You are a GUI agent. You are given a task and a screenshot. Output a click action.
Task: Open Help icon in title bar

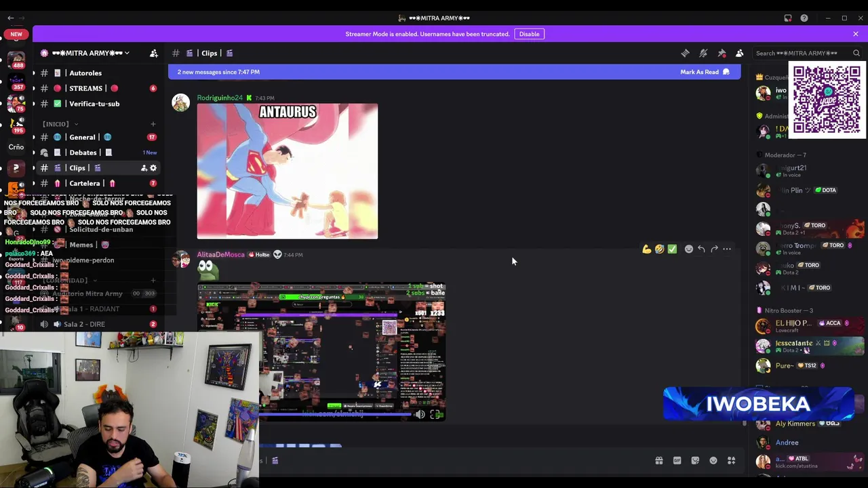click(x=804, y=18)
